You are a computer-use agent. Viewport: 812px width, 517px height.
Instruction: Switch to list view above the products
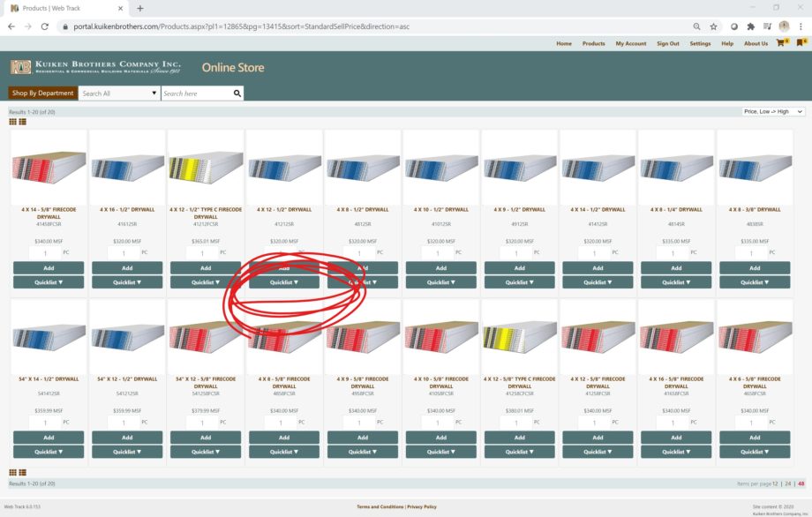click(22, 122)
